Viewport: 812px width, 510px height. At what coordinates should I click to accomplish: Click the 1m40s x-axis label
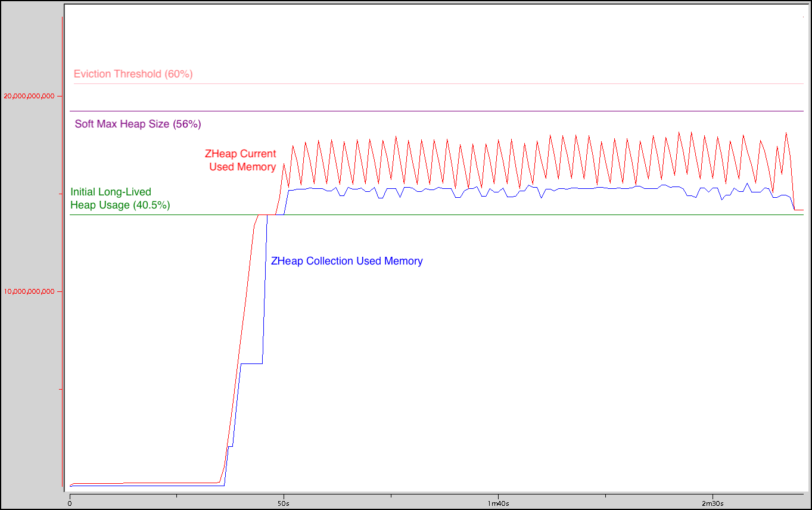[498, 503]
